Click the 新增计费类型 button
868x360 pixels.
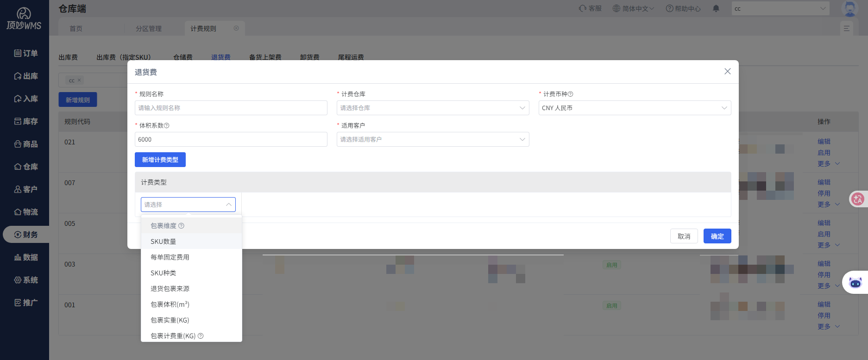click(x=160, y=160)
